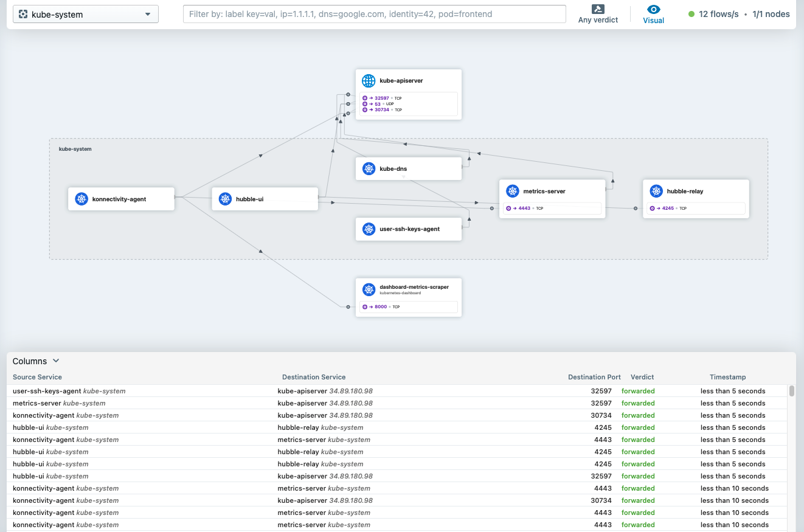Click the user-ssh-keys-agent service icon
Screen dimensions: 804x532
click(369, 229)
